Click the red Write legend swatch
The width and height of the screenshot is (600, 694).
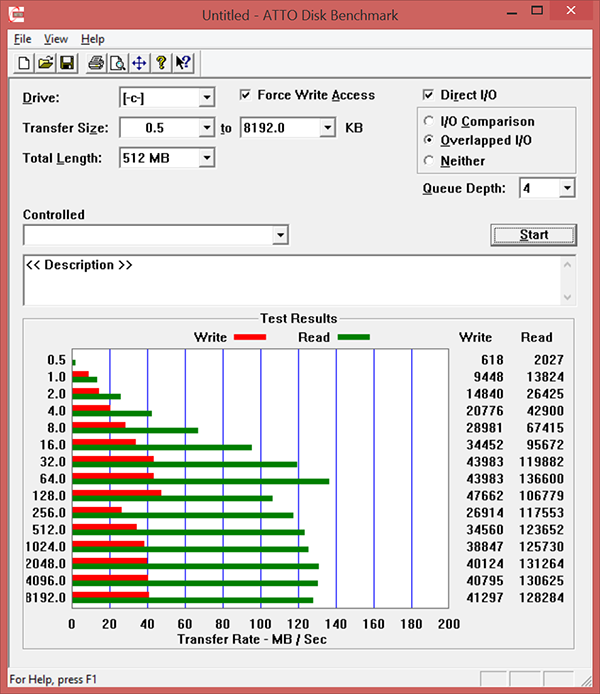click(x=250, y=337)
